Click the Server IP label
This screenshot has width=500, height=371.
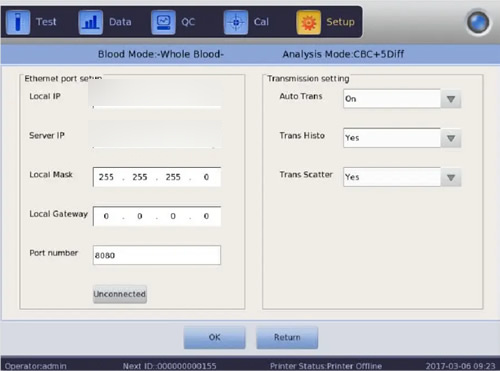(x=47, y=136)
